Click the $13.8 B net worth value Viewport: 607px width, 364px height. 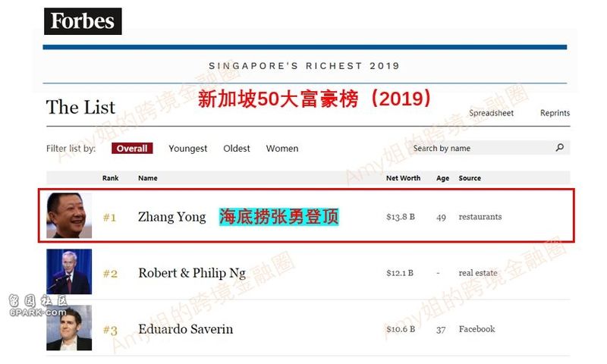click(x=401, y=217)
